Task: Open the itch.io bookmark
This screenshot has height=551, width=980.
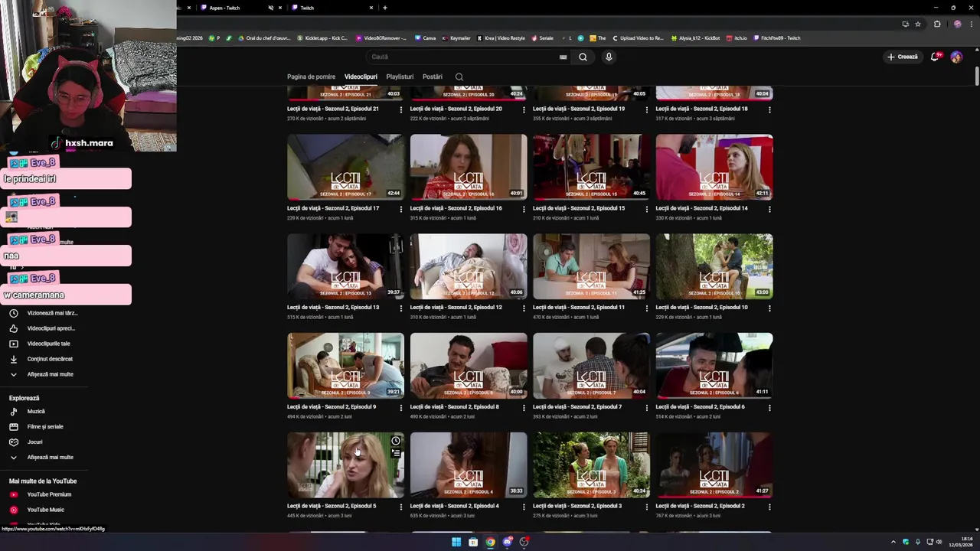Action: click(x=737, y=38)
